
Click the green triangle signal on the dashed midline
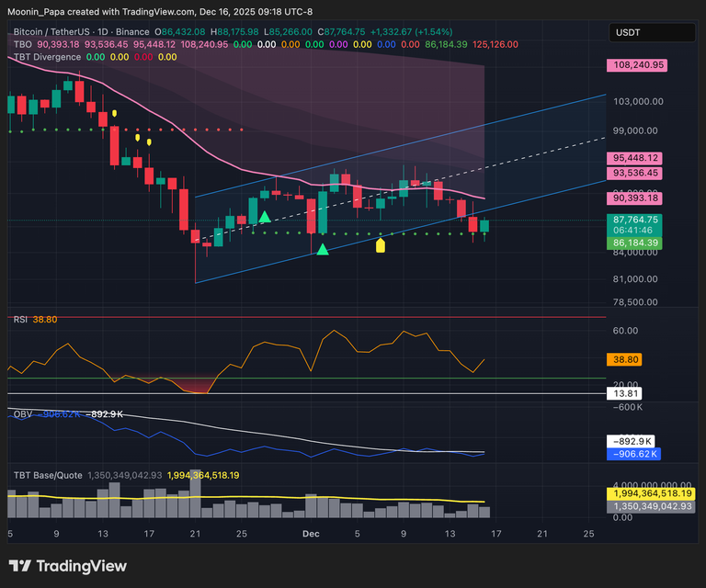[x=264, y=217]
